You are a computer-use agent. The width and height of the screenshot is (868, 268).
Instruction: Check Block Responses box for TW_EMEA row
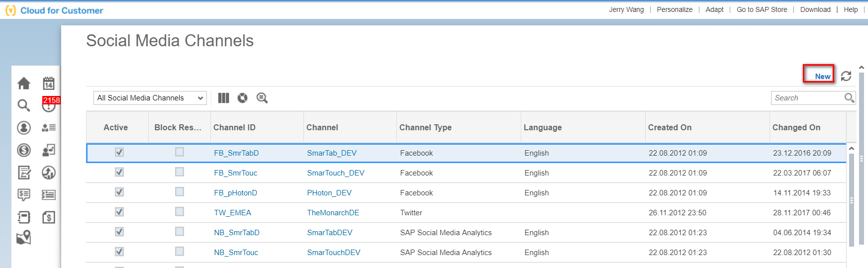180,212
